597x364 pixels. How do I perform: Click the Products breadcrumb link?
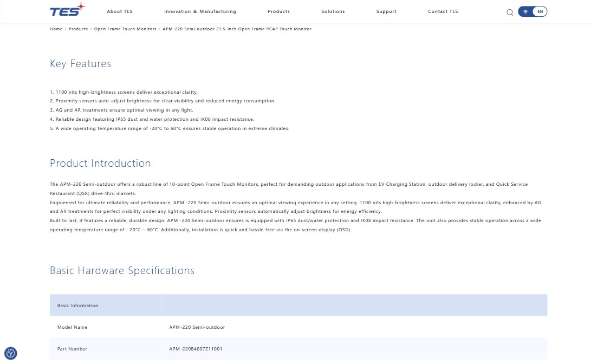click(78, 29)
